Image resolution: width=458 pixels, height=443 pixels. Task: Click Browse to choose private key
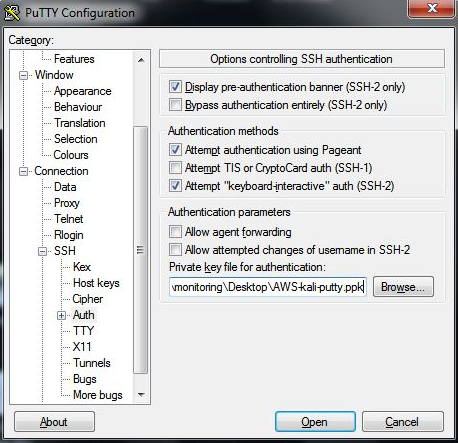[x=403, y=287]
